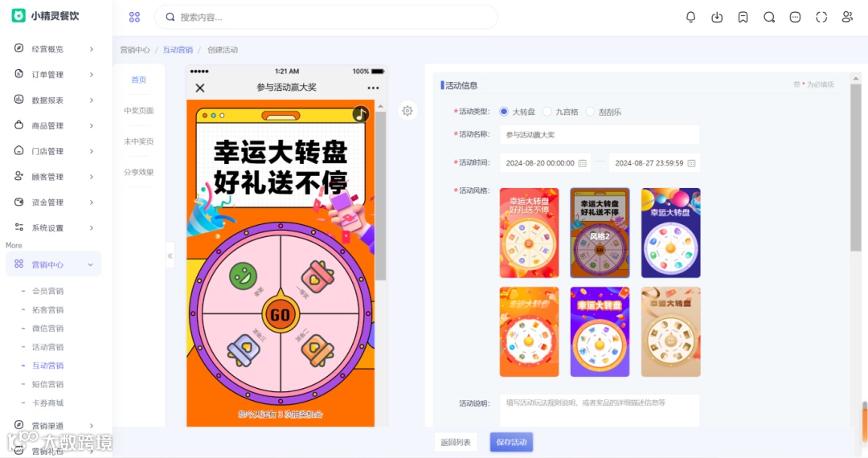The image size is (868, 458).
Task: Select the 刮刮乐 activity type
Action: [604, 112]
